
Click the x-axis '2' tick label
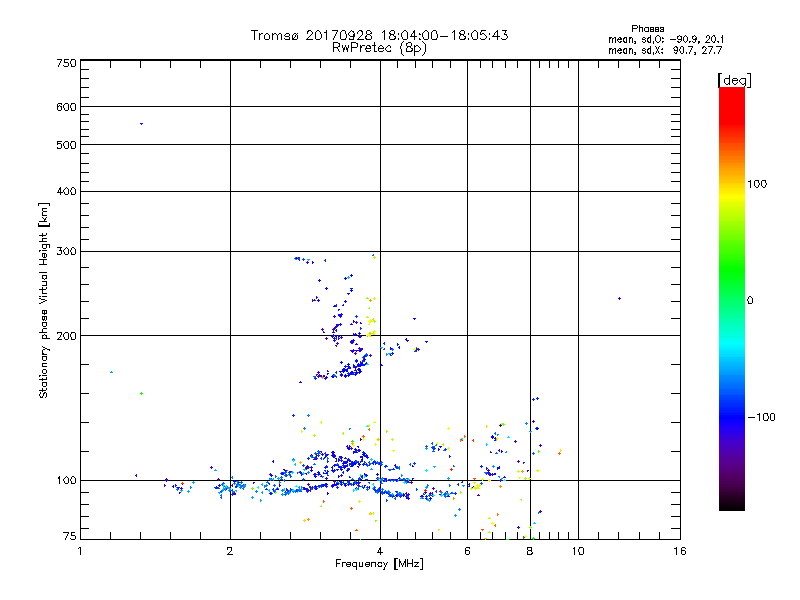coord(230,551)
